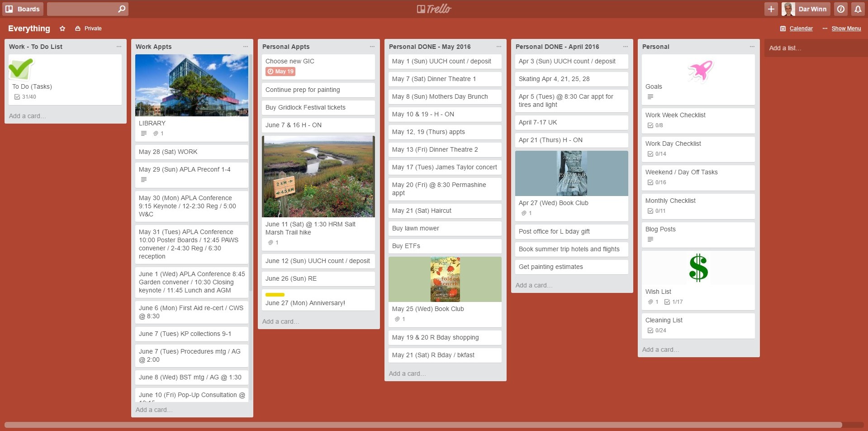868x431 pixels.
Task: Open the Work Week Checklist 0/8 badge
Action: click(x=655, y=125)
